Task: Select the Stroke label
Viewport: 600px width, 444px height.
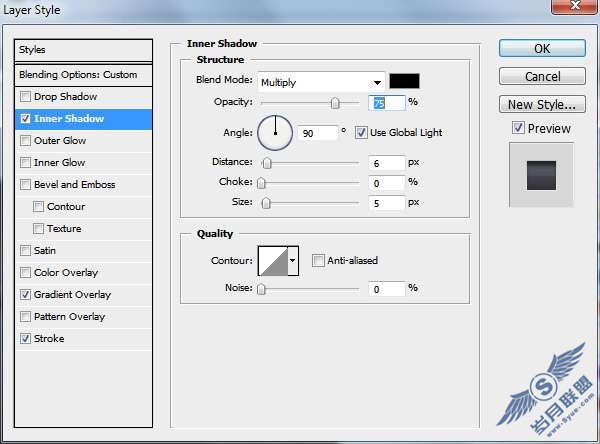Action: (49, 339)
